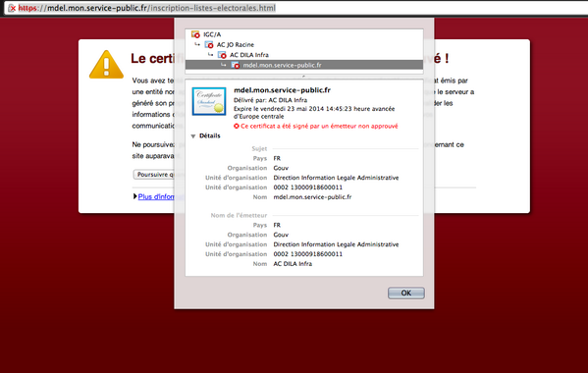The width and height of the screenshot is (588, 373).
Task: Click Sujet Nom value mdel.mon.service-public.fr
Action: (x=312, y=197)
